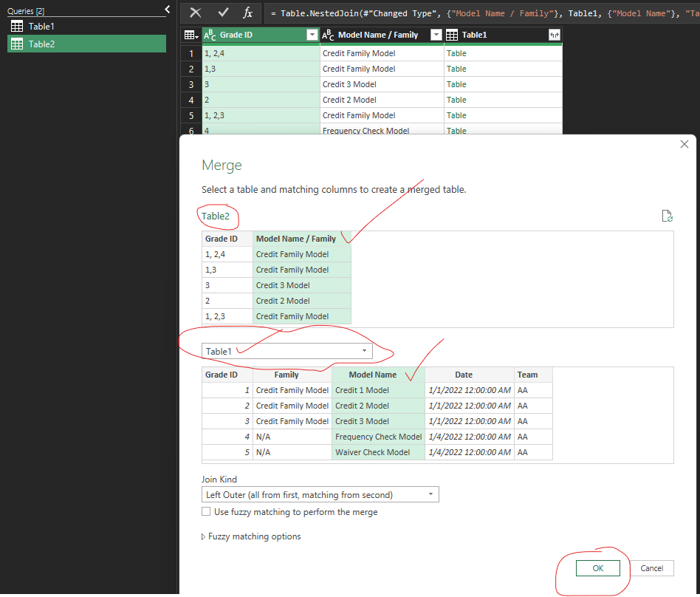Click the Table1 column table type icon
700x597 pixels.
pos(452,35)
